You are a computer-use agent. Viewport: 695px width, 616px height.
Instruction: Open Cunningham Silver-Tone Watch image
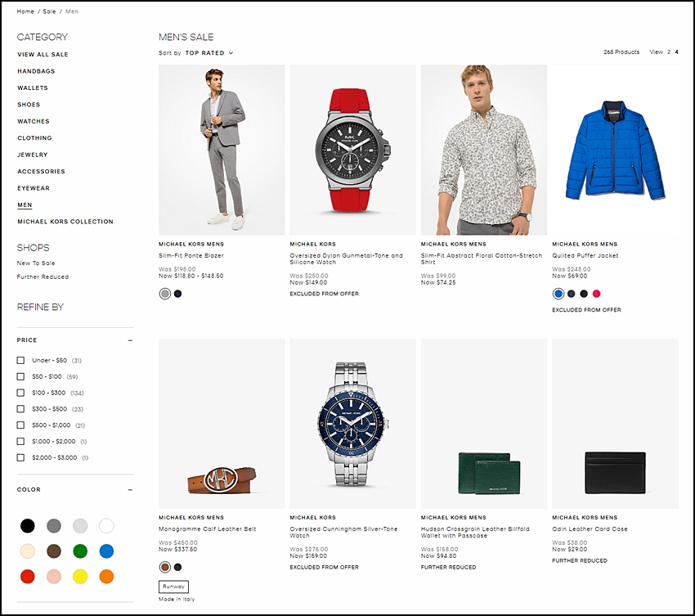click(353, 424)
